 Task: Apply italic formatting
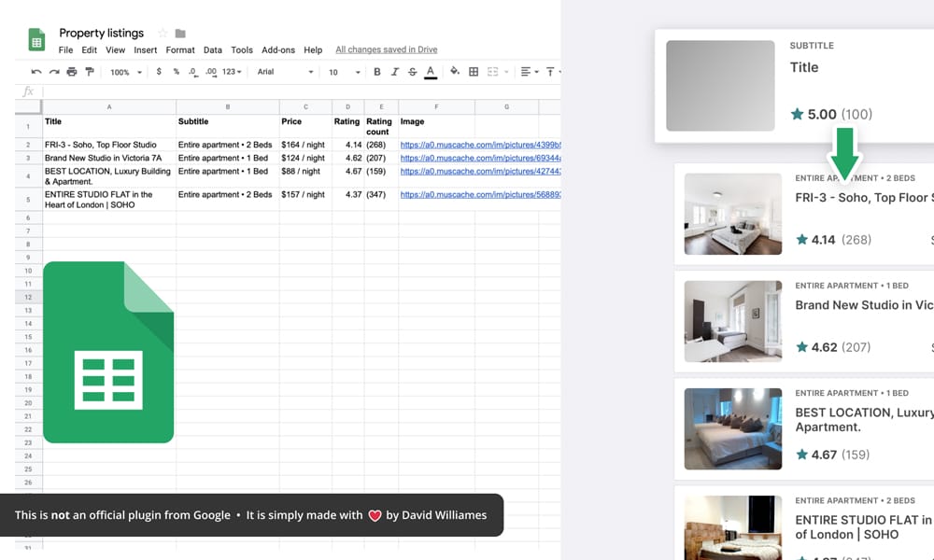[394, 72]
